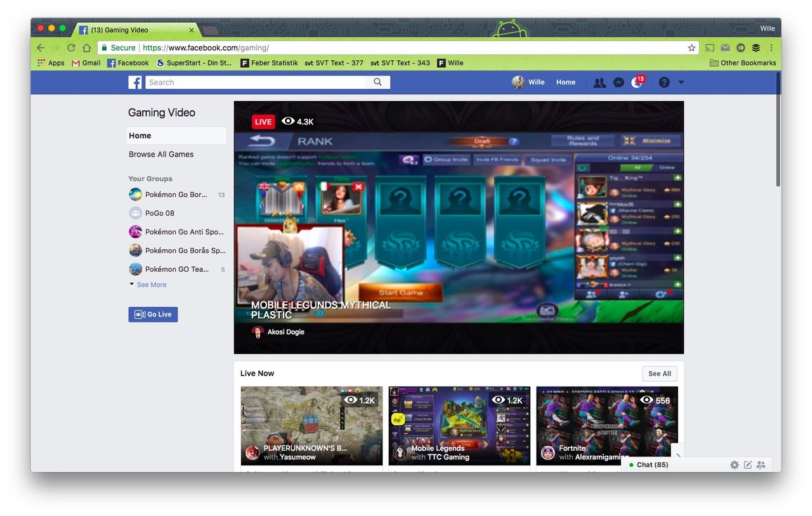Open Pokémon Go Borås Sp... group
This screenshot has height=516, width=812.
pyautogui.click(x=177, y=250)
